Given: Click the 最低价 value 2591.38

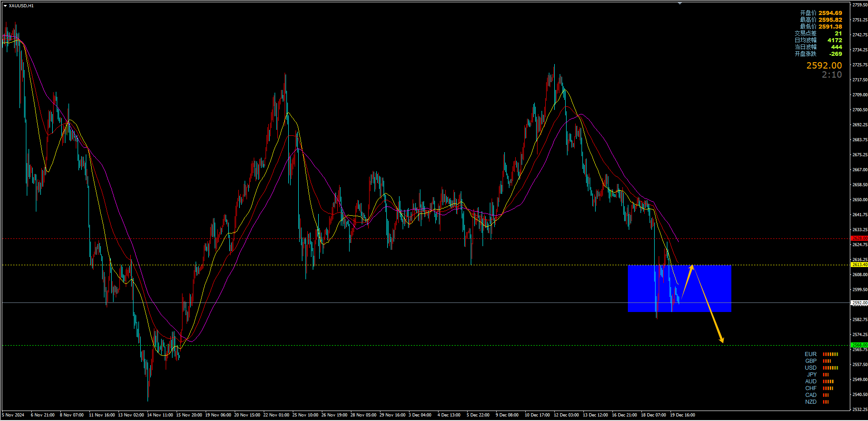Looking at the screenshot, I should coord(830,27).
